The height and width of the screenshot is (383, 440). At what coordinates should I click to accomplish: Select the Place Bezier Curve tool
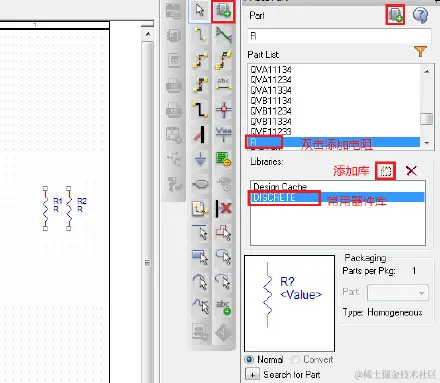point(200,306)
